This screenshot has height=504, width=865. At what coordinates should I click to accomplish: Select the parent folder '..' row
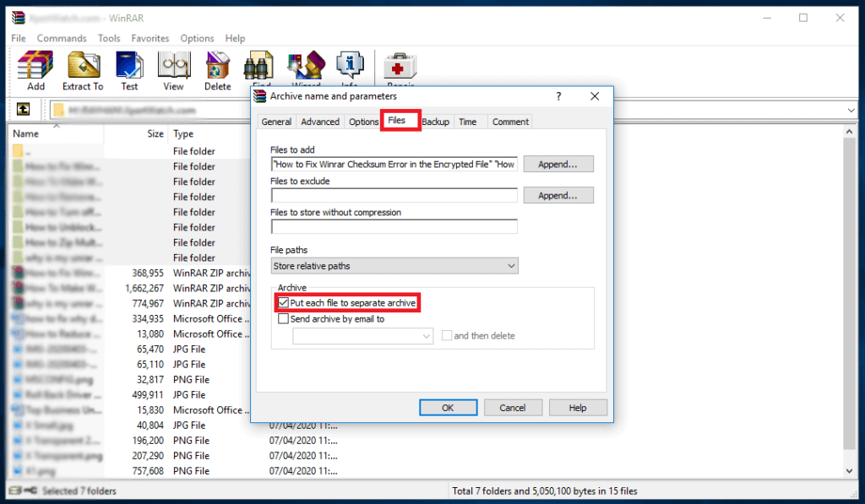130,151
